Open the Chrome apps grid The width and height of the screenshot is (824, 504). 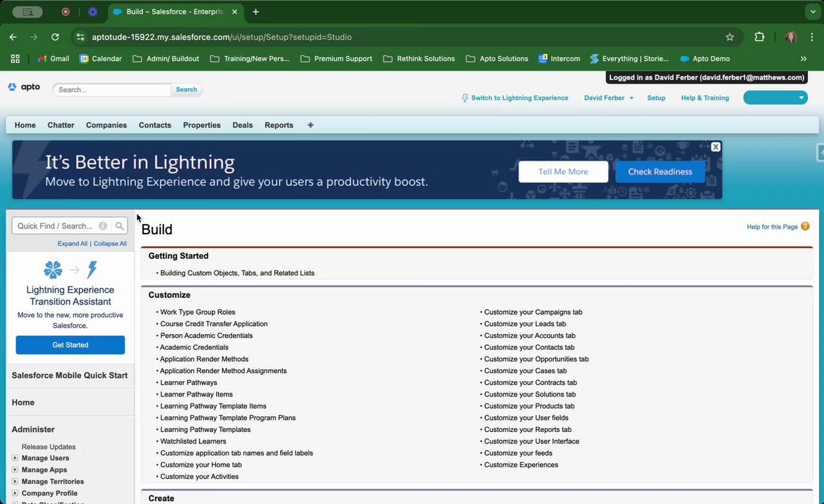click(15, 59)
